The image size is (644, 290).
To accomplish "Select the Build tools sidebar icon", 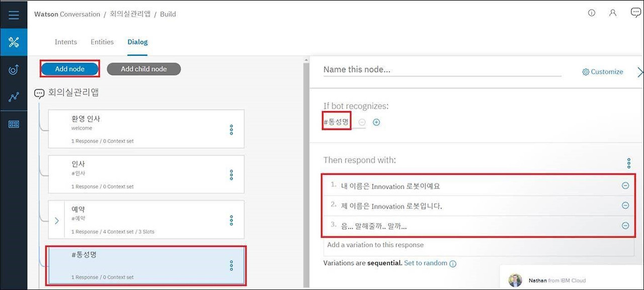I will [14, 42].
